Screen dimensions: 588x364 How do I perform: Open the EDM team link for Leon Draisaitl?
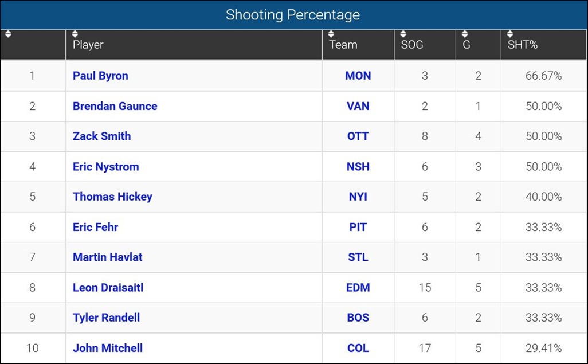coord(358,287)
